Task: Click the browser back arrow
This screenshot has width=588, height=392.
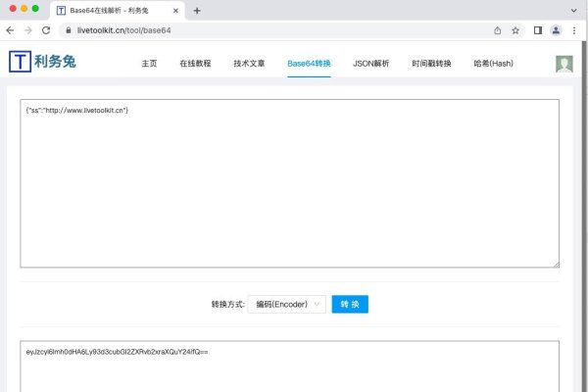Action: [x=10, y=30]
